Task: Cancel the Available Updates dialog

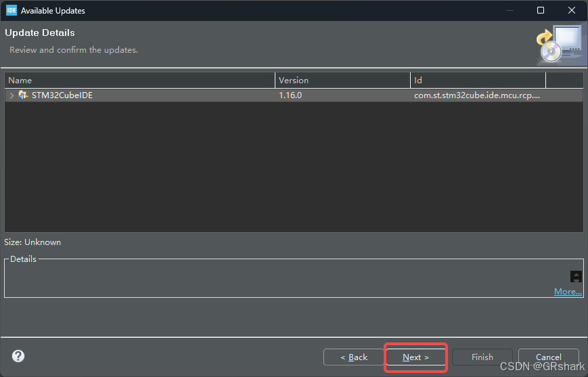Action: click(548, 357)
